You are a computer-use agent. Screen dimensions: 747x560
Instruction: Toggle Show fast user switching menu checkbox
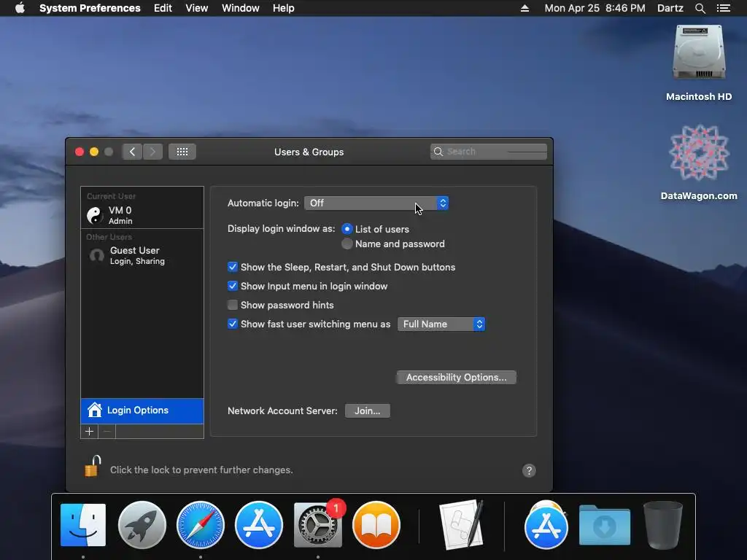233,324
